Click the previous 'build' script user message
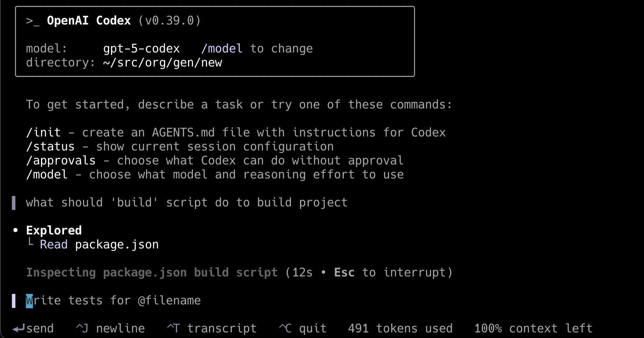Image resolution: width=644 pixels, height=338 pixels. pyautogui.click(x=187, y=203)
